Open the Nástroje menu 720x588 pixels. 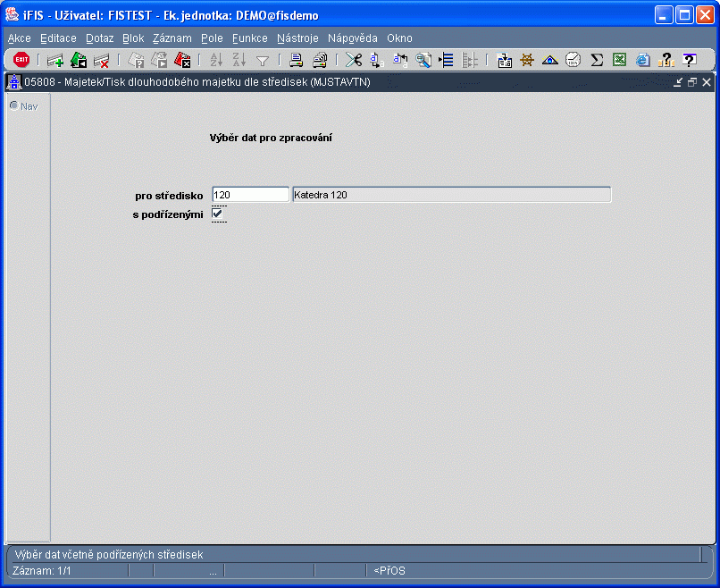pos(297,38)
